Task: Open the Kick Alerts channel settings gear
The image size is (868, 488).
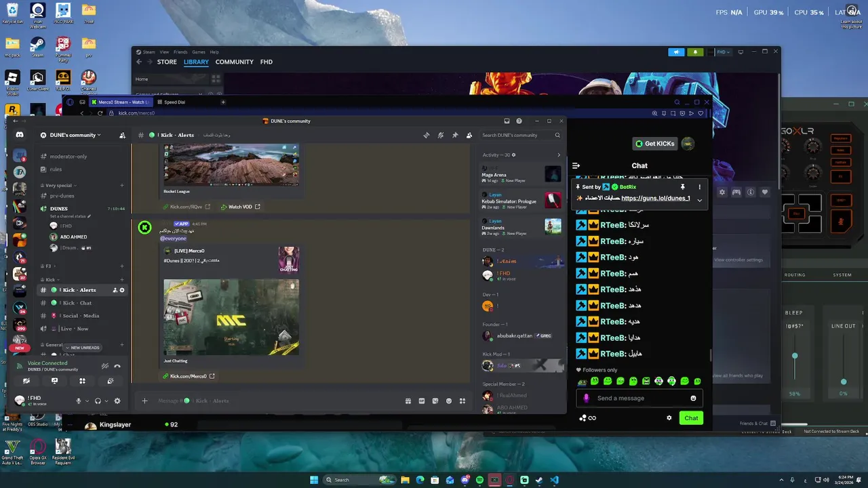Action: (122, 290)
